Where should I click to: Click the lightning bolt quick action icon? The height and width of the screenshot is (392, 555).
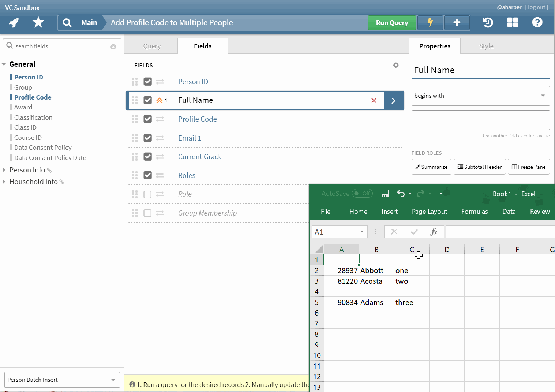point(430,23)
